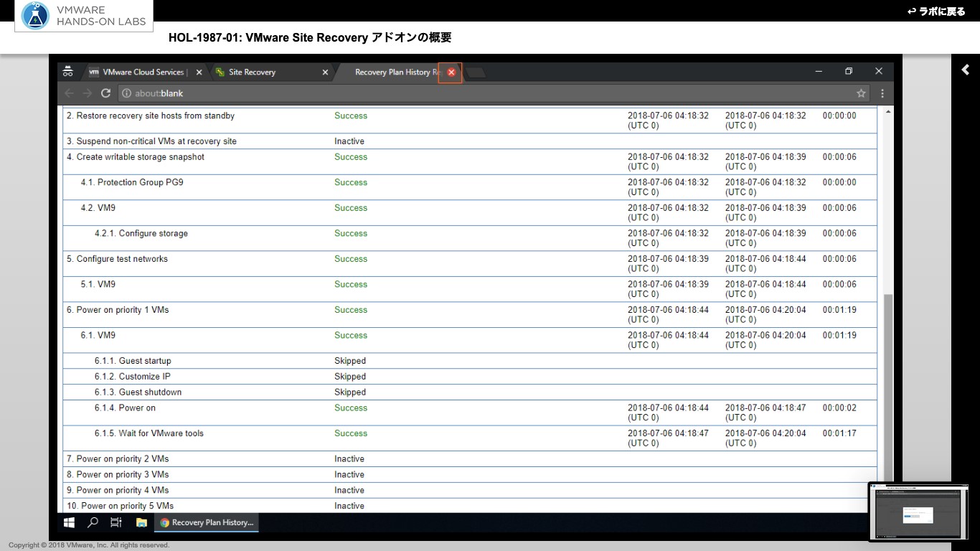Close the VMware Cloud Services tab
Screen dimensions: 980x551
(x=199, y=72)
